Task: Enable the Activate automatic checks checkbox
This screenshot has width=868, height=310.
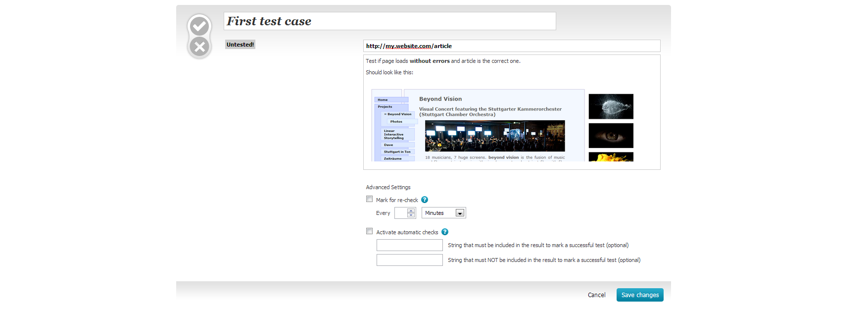Action: pos(369,231)
